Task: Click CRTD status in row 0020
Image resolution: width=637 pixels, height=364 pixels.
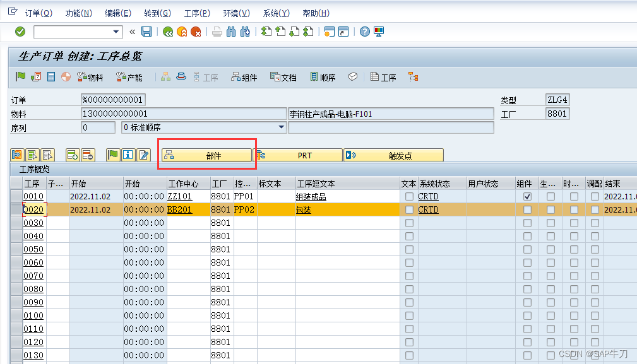Action: (428, 210)
